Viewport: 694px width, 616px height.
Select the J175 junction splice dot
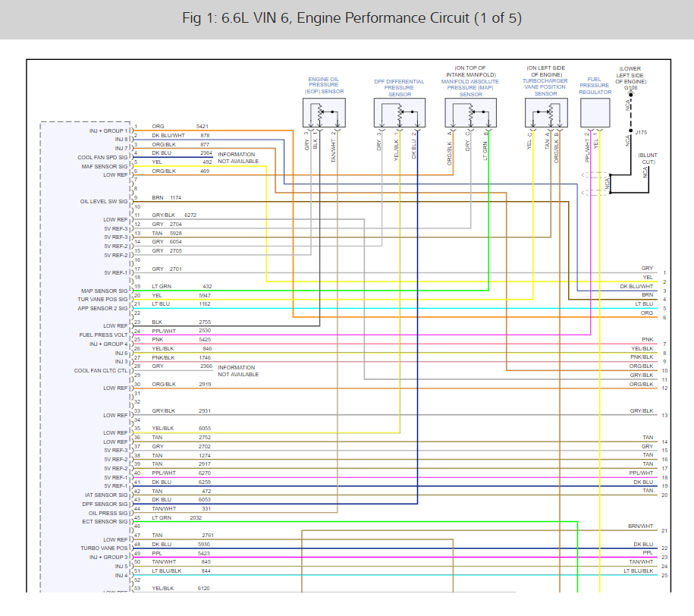[631, 131]
